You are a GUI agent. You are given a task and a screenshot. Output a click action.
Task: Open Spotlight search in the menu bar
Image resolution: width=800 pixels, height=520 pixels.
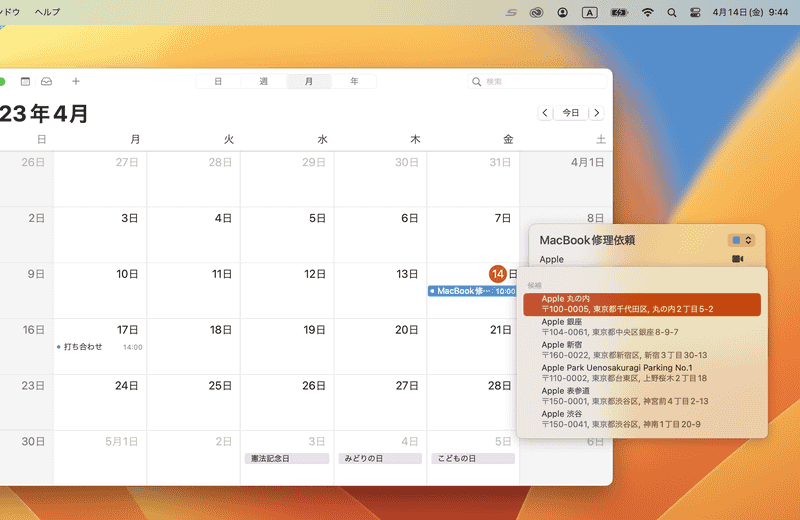click(x=672, y=13)
